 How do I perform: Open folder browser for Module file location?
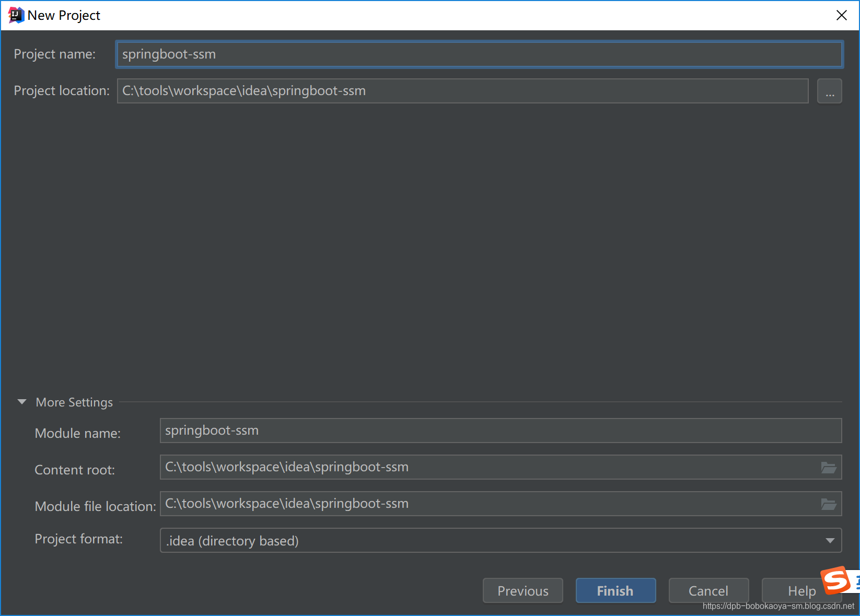[x=829, y=504]
